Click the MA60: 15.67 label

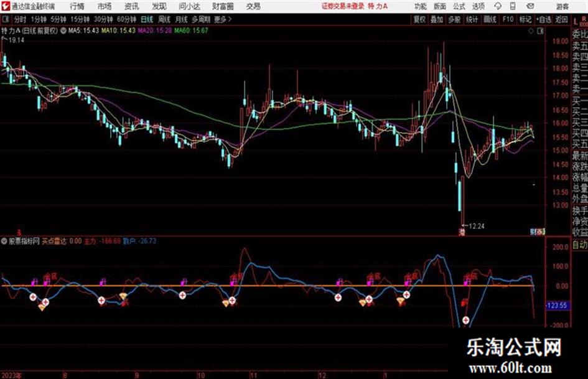191,30
